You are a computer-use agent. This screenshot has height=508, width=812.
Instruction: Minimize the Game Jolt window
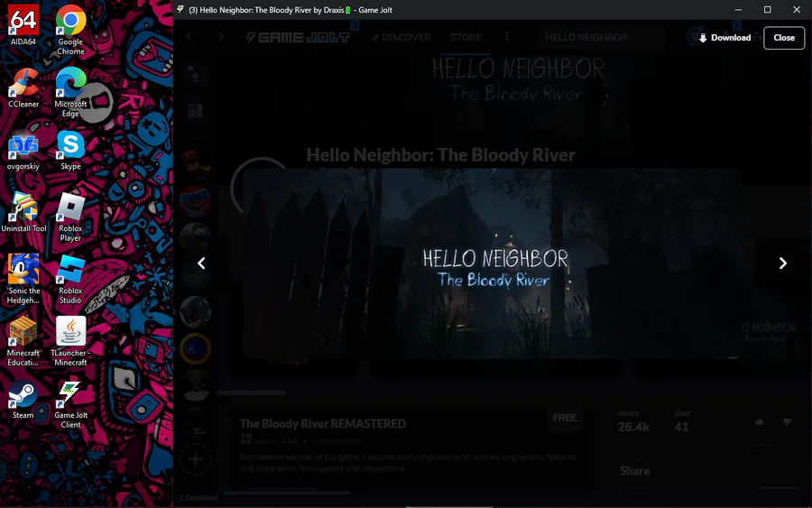(x=738, y=10)
